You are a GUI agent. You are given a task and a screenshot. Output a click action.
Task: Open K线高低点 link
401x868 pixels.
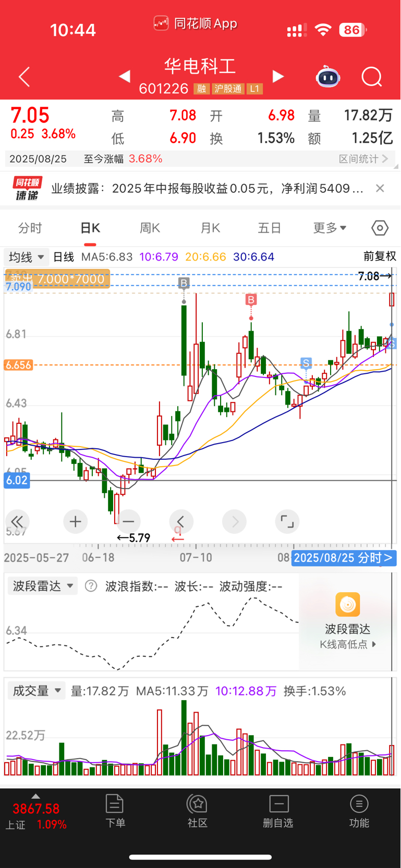point(348,644)
